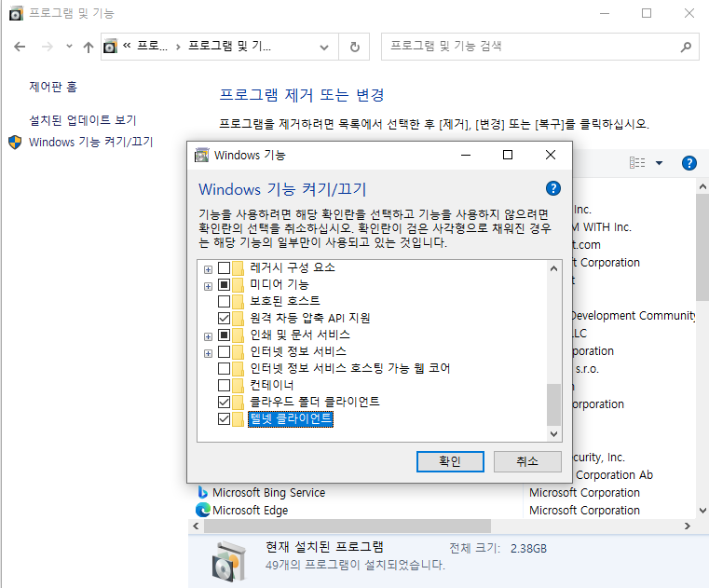
Task: Click the Windows 기능 dialog title icon
Action: point(201,155)
